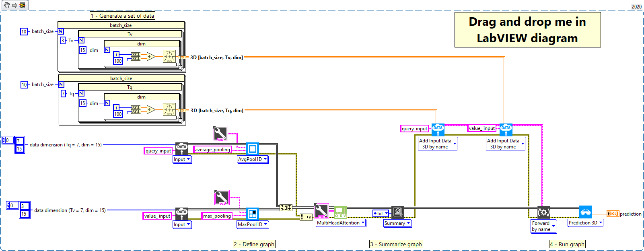Expand the MultiHeadAttention selector dropdown
Image resolution: width=644 pixels, height=251 pixels.
coord(363,223)
